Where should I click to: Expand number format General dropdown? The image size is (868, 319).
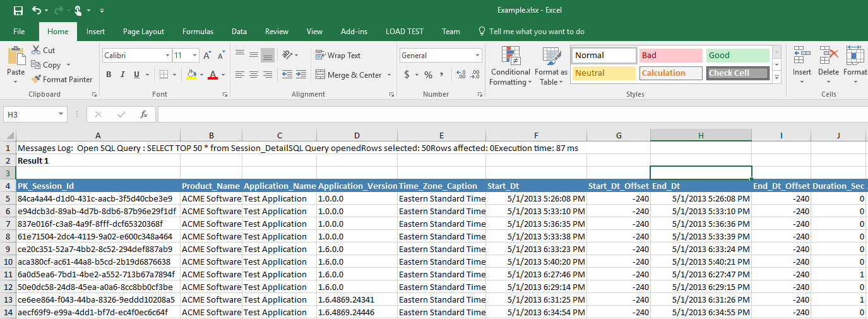(x=477, y=56)
